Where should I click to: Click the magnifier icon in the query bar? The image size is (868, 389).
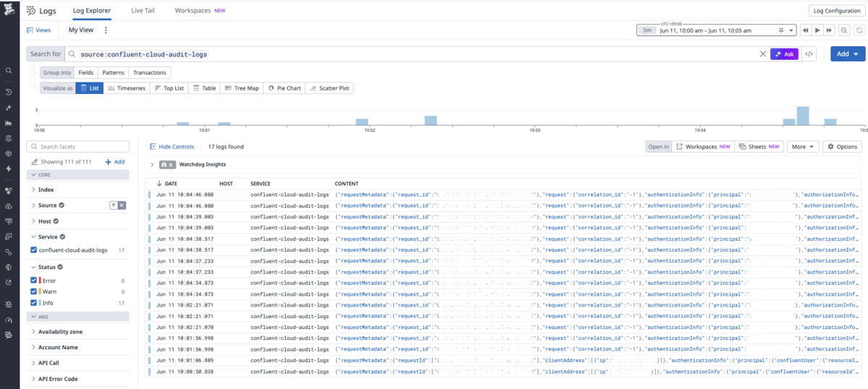pos(72,54)
